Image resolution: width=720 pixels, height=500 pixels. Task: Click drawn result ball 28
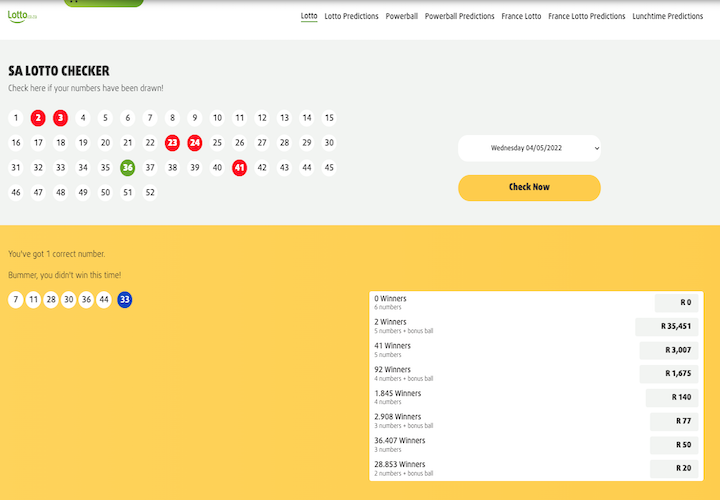tap(51, 300)
